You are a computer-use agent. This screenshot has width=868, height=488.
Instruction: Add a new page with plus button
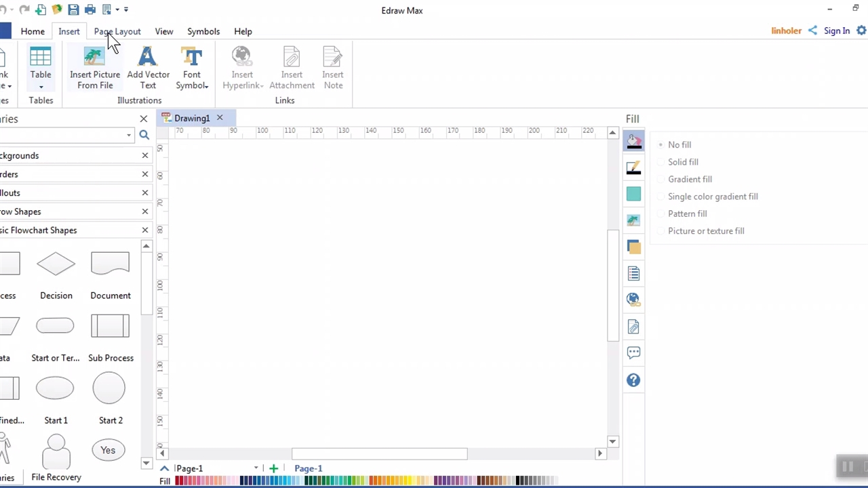(273, 468)
